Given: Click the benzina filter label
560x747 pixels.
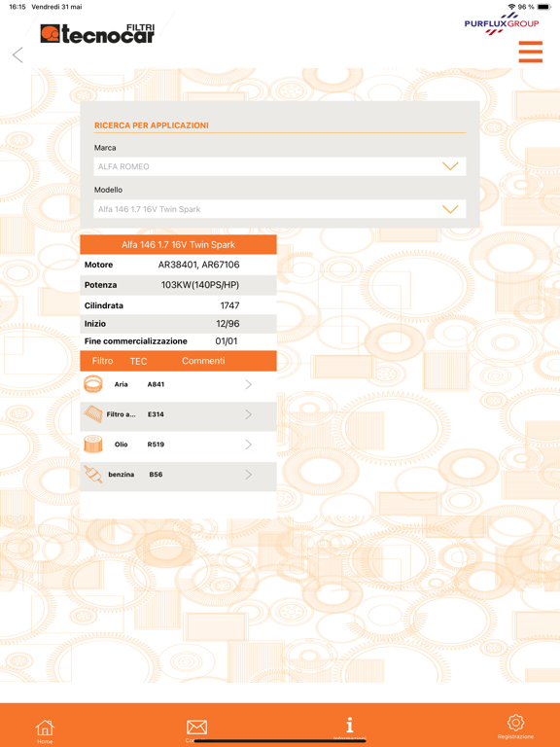Looking at the screenshot, I should tap(121, 474).
